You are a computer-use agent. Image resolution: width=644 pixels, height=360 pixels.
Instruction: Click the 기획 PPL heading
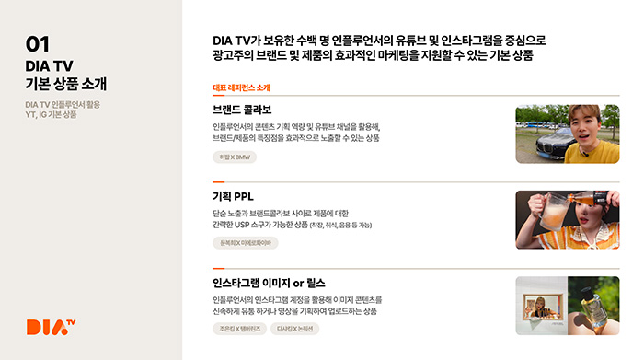pos(233,196)
